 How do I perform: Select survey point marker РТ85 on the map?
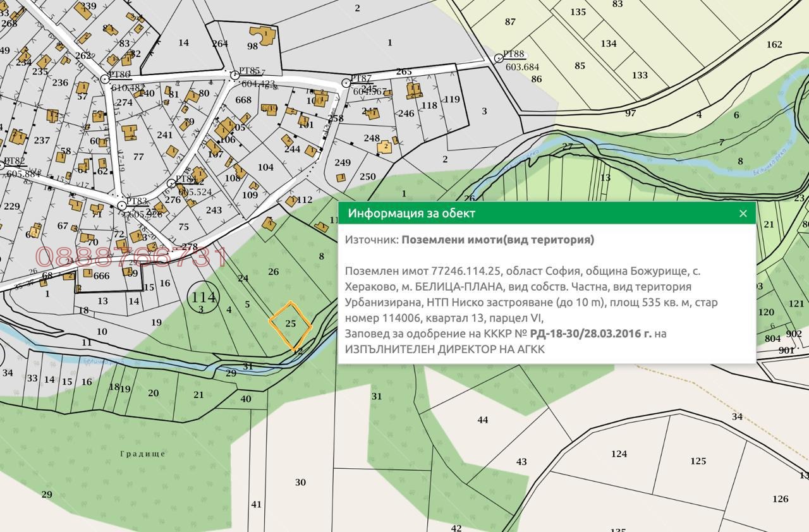tap(234, 76)
